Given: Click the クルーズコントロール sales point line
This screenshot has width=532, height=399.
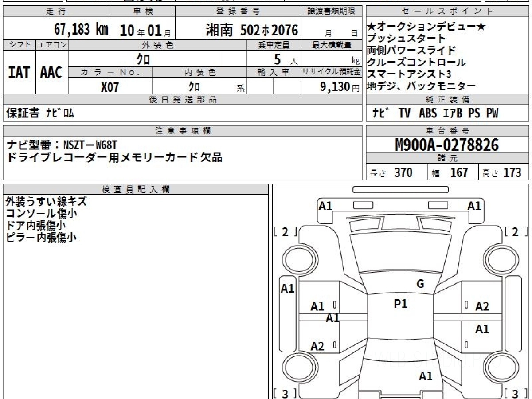Looking at the screenshot, I should pyautogui.click(x=416, y=63).
